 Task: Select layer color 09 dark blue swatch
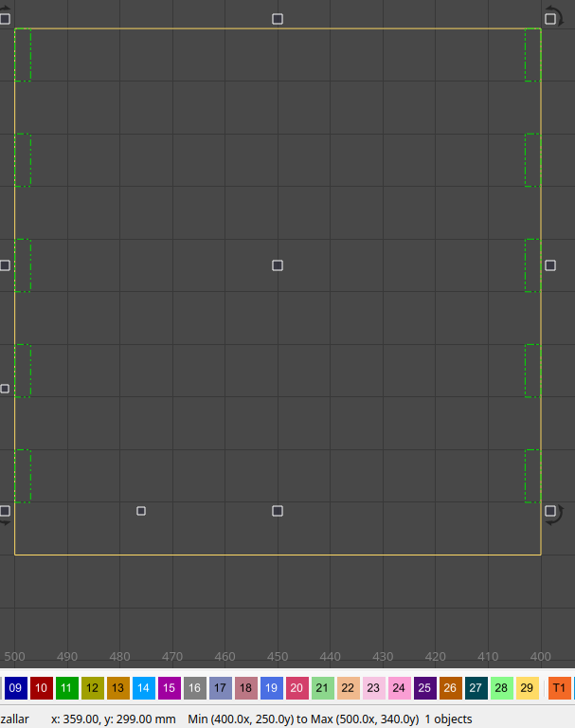[x=15, y=687]
